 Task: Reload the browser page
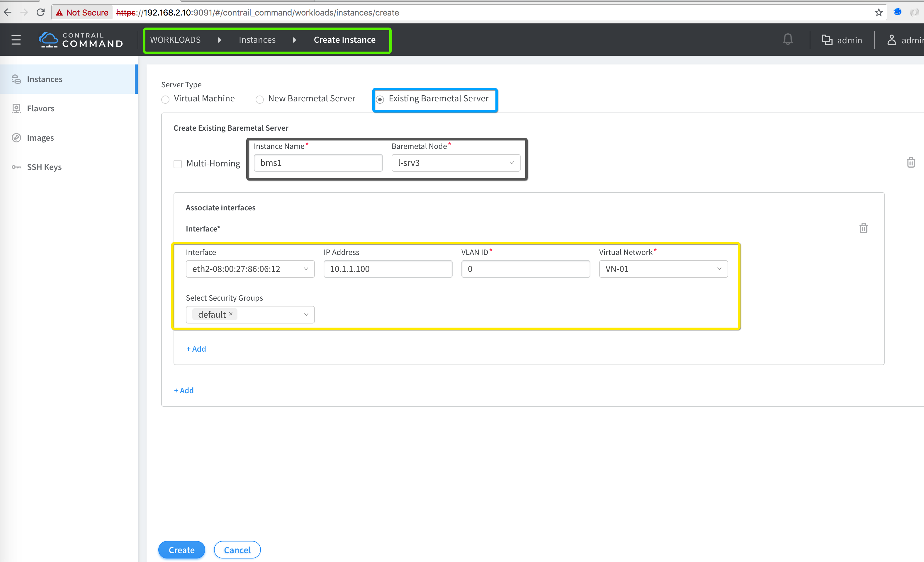40,12
